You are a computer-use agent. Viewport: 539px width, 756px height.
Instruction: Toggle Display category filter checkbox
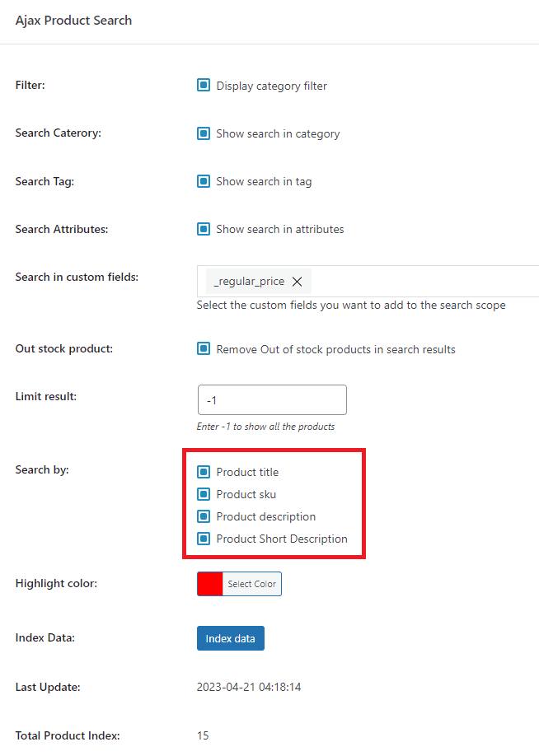204,85
